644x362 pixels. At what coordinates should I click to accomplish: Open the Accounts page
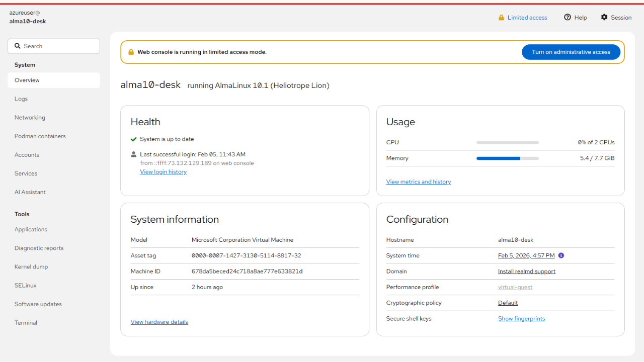tap(54, 155)
